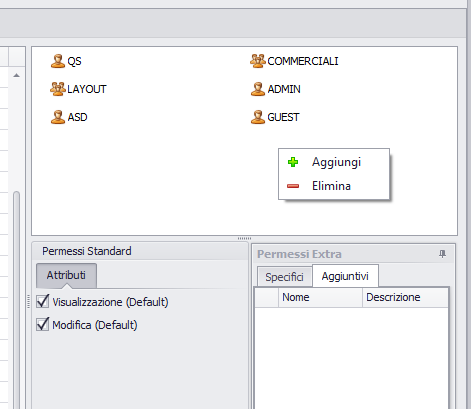Screen dimensions: 471x409
Task: Click the horizontal splitter grip between panels
Action: click(x=244, y=238)
